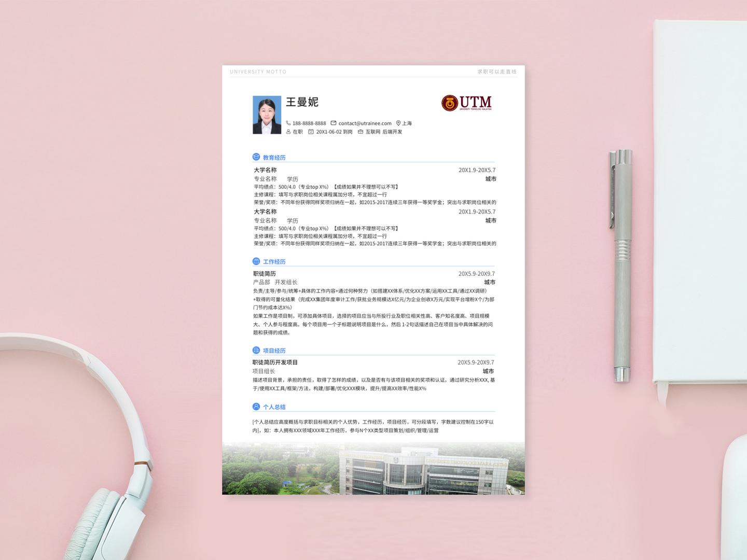Click the 求职可以走直线 header label
The width and height of the screenshot is (747, 560).
pos(497,72)
